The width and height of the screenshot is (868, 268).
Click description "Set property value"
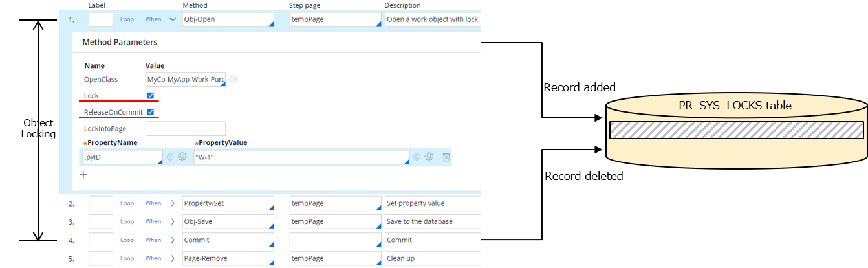click(433, 203)
